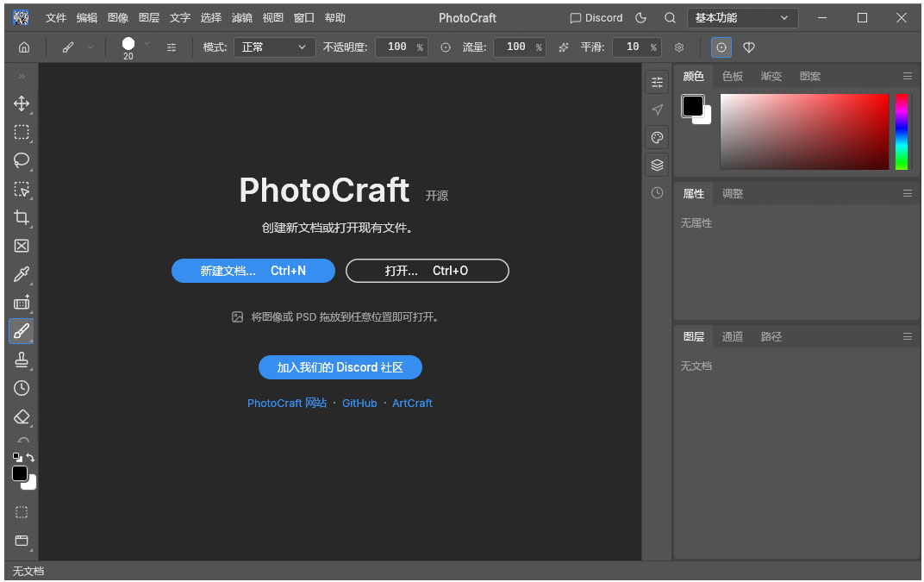
Task: Switch to the 通道 tab
Action: click(733, 337)
